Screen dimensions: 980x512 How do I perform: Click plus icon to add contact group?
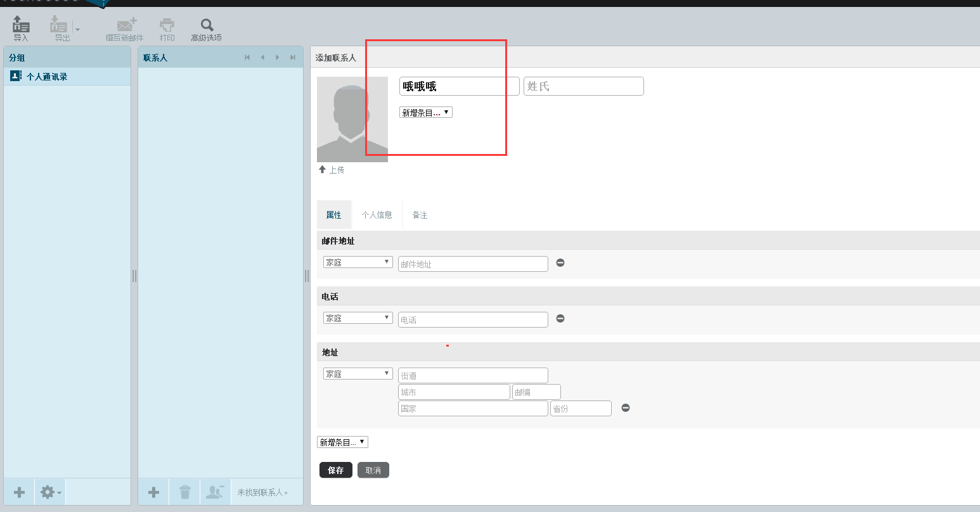pyautogui.click(x=20, y=492)
